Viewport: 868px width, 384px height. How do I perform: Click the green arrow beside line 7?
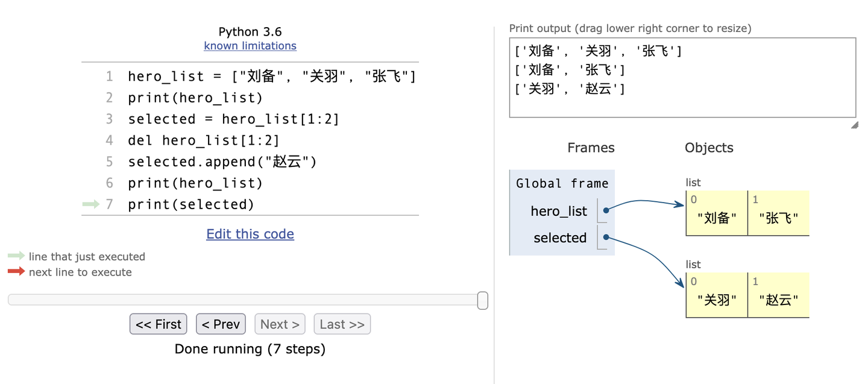[x=91, y=204]
